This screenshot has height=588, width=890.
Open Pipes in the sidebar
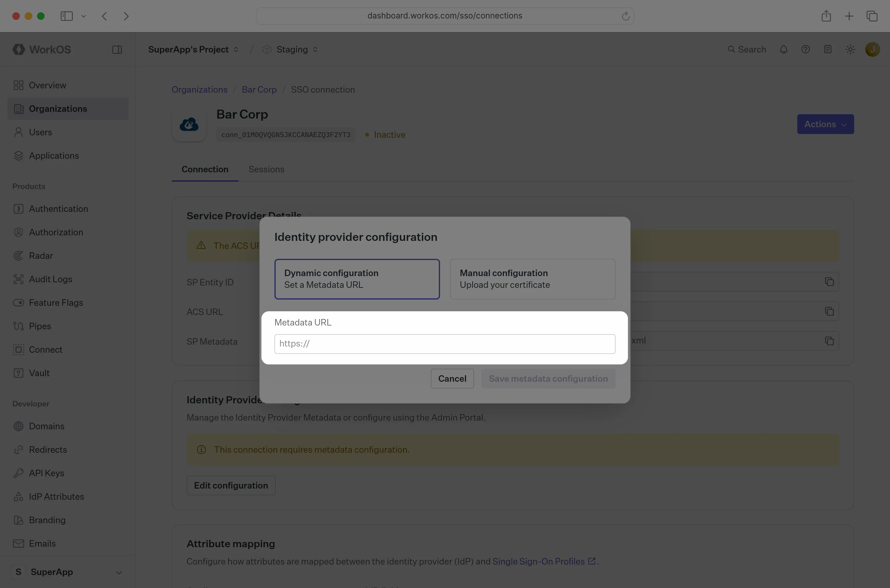68,326
